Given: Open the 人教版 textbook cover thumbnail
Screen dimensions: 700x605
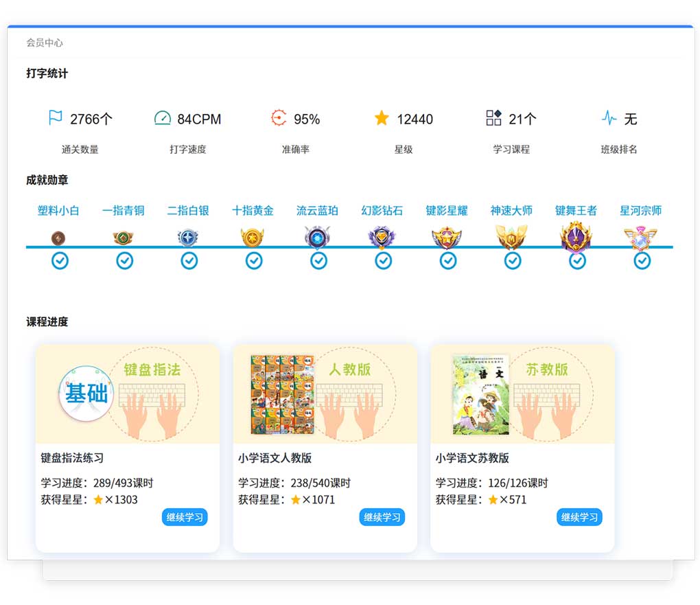Looking at the screenshot, I should pos(282,394).
